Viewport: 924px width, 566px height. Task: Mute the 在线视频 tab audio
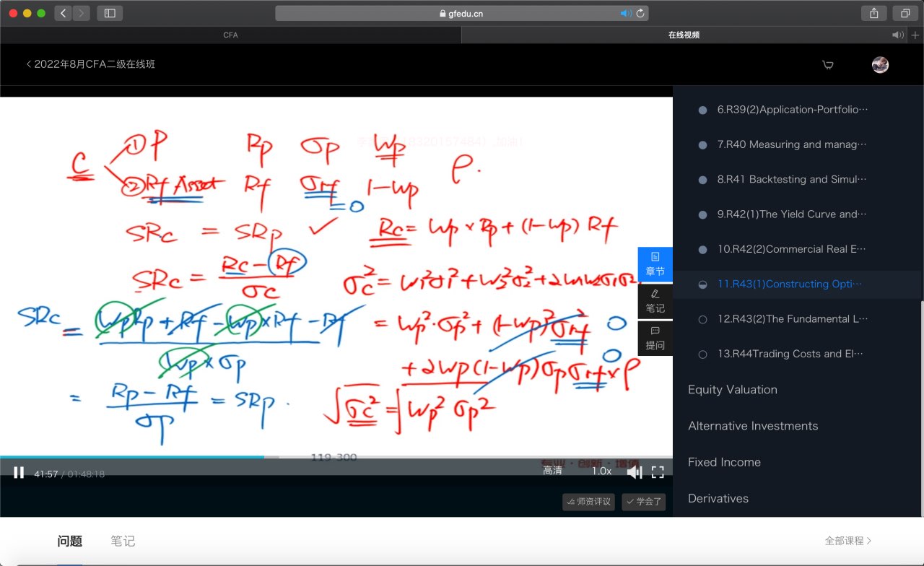[x=897, y=35]
